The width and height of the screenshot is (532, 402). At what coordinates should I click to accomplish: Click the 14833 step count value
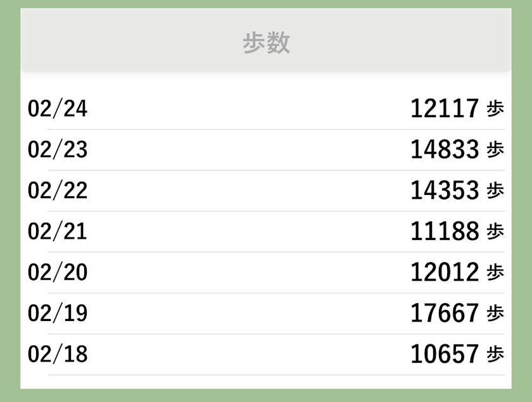coord(445,150)
